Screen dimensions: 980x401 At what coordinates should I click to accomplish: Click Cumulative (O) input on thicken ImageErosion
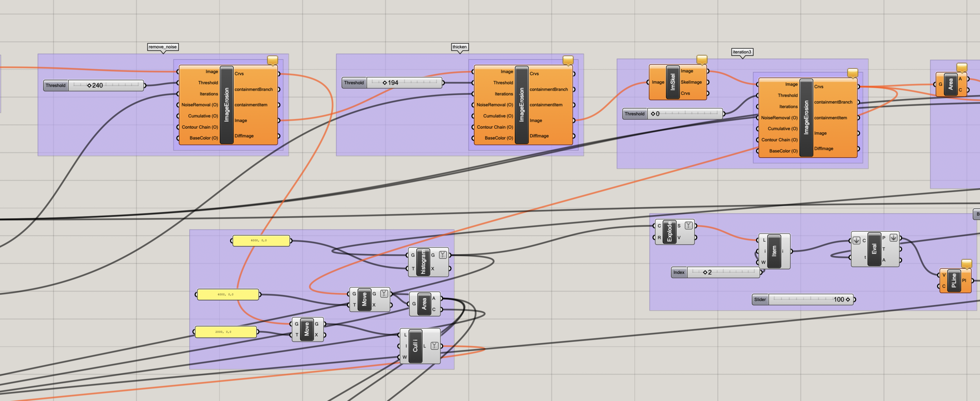coord(498,116)
